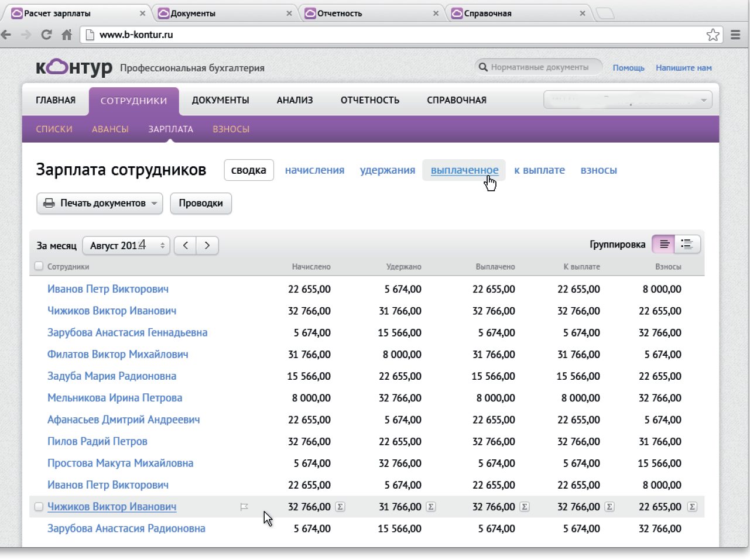Select the начисления view
This screenshot has width=750, height=560.
tap(315, 170)
